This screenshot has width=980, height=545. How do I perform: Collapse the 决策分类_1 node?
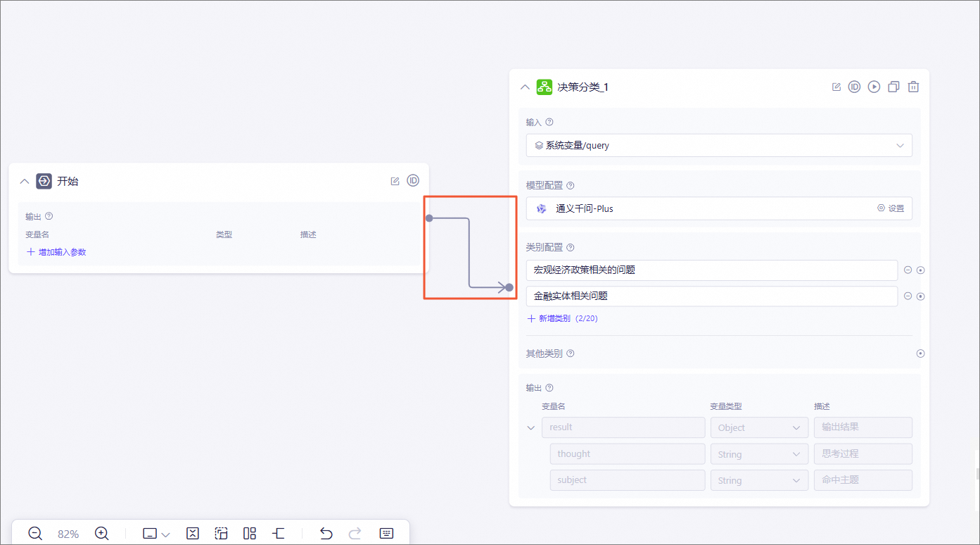click(x=524, y=87)
